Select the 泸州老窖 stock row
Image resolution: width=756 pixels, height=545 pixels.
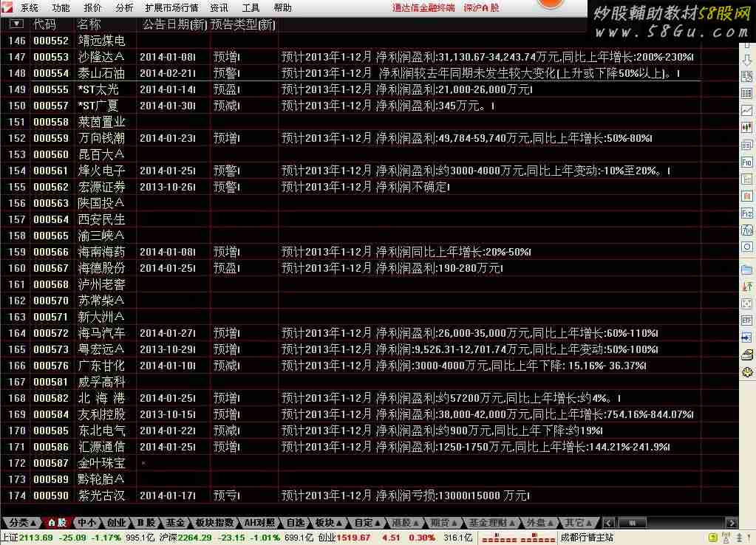point(370,284)
